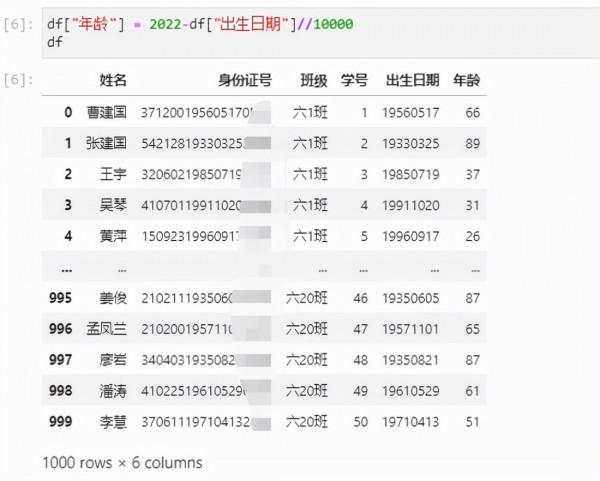Click birth date value 19330325
Viewport: 600px width, 481px height.
coord(411,144)
